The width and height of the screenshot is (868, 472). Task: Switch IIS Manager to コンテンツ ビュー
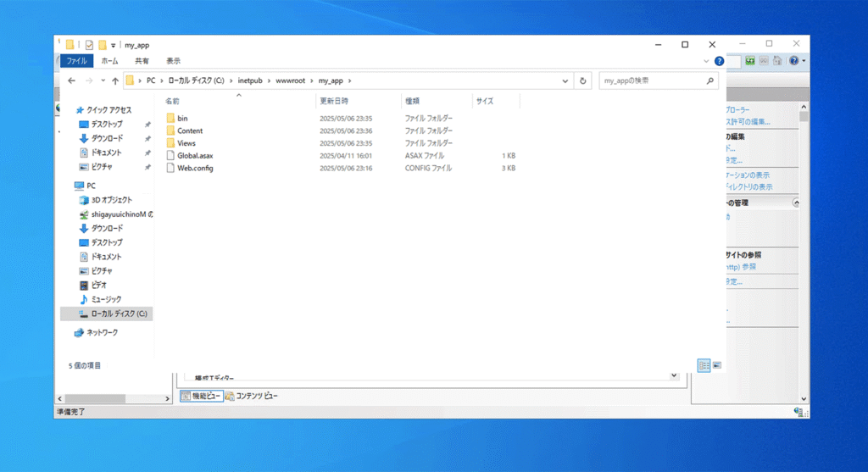252,397
